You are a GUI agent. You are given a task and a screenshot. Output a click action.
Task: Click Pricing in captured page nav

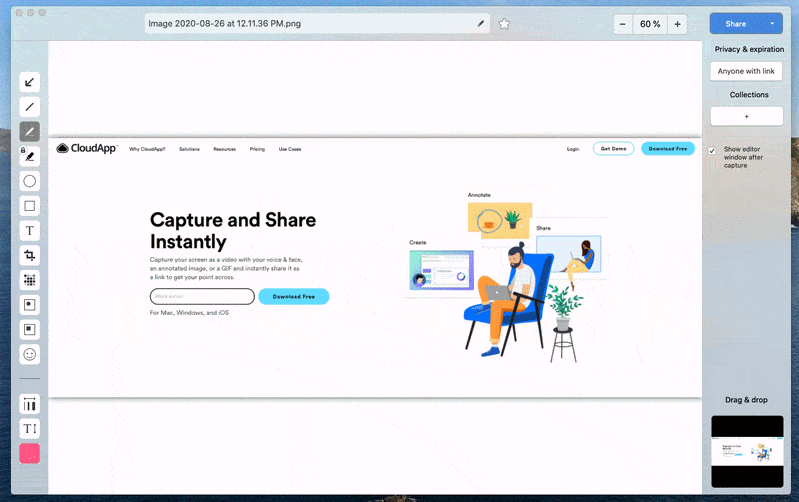tap(257, 149)
